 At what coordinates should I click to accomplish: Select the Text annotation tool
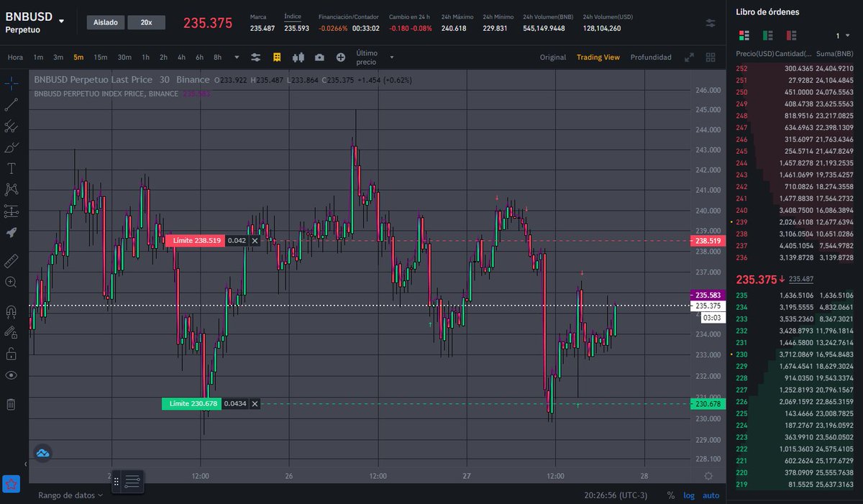tap(11, 168)
